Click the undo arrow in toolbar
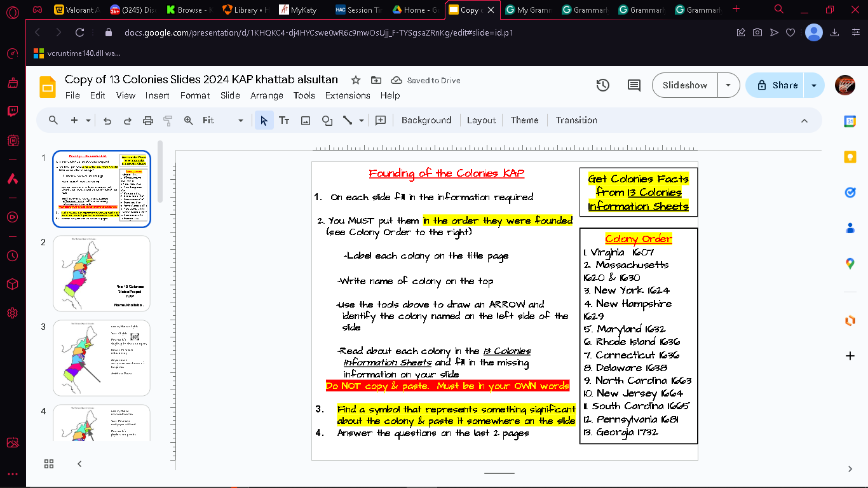 pos(107,121)
